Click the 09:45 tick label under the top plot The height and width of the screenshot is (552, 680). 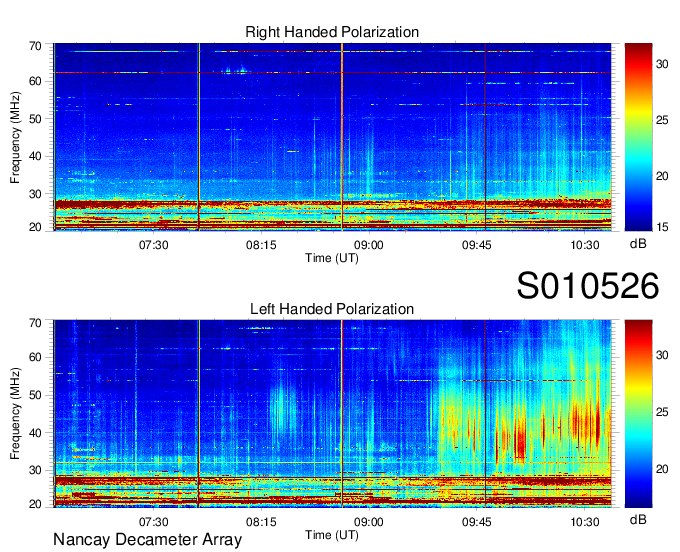click(x=477, y=245)
